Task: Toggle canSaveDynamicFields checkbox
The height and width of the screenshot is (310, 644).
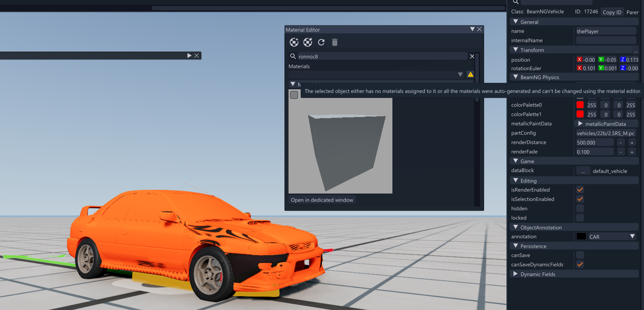Action: 580,264
